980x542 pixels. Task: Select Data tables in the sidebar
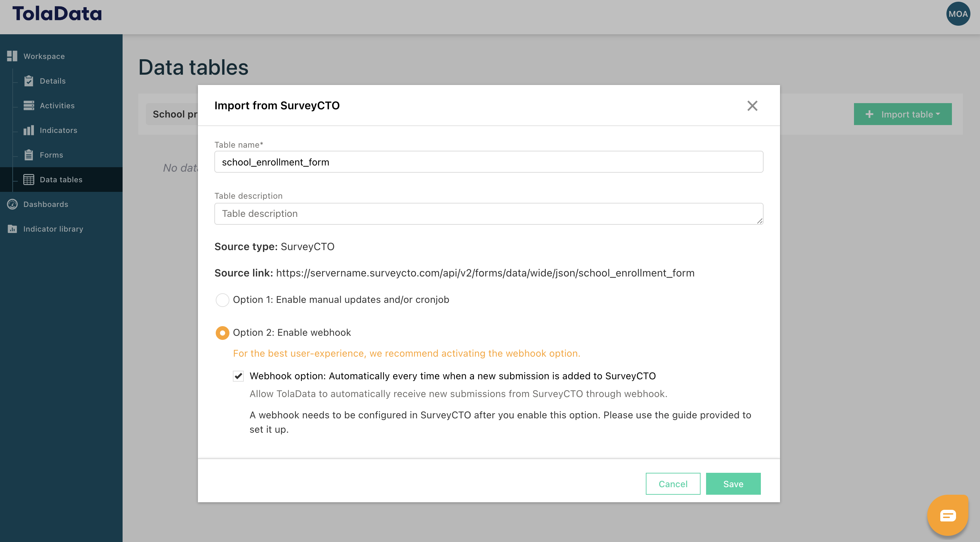point(61,179)
